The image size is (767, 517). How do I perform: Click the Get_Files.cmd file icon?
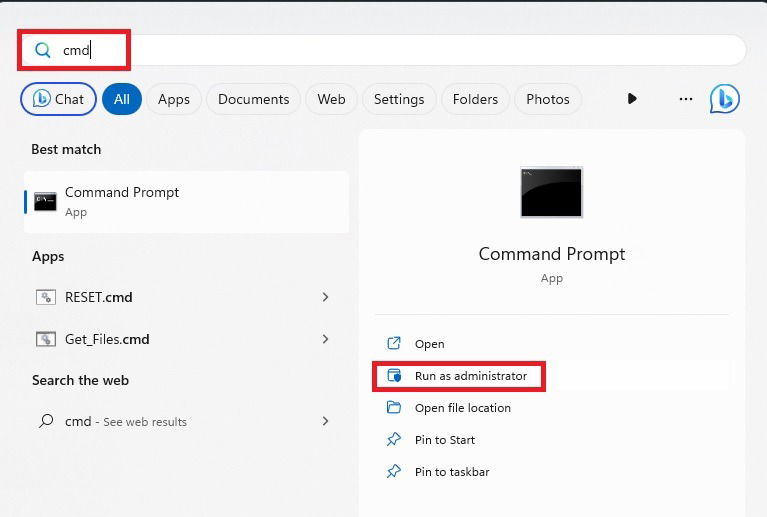coord(45,339)
